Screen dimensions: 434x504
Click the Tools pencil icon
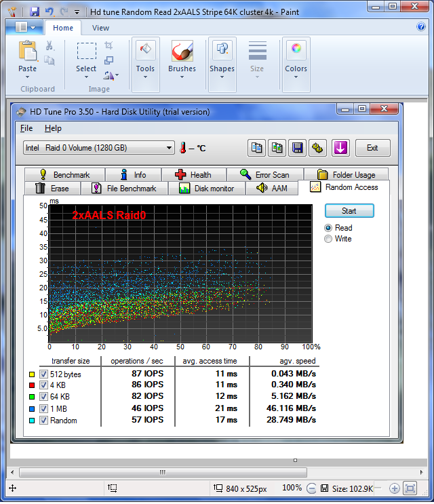pyautogui.click(x=146, y=50)
